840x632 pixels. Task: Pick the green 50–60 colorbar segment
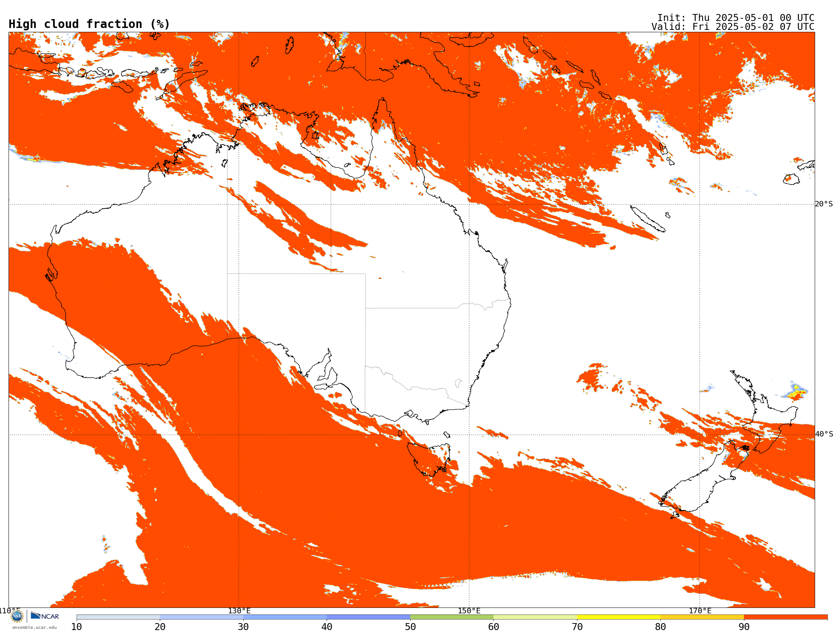pos(452,617)
